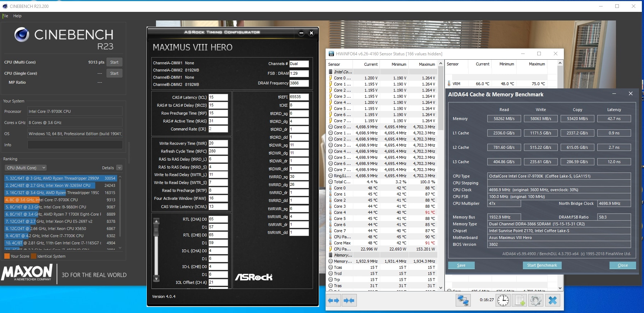Click the Trcd row in HWiNFO

pos(382,273)
